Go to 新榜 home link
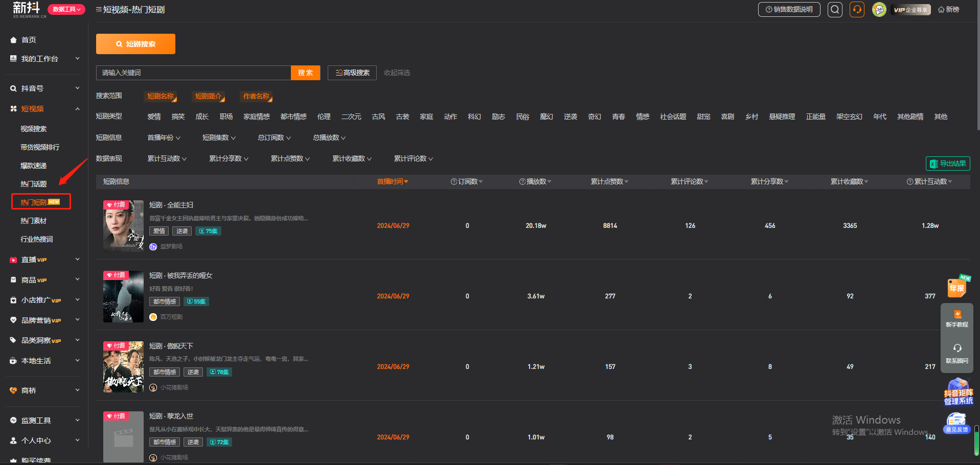This screenshot has height=465, width=980. coord(949,9)
